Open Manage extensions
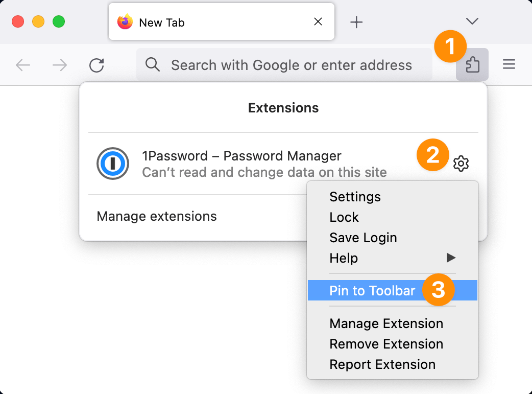 [x=157, y=216]
